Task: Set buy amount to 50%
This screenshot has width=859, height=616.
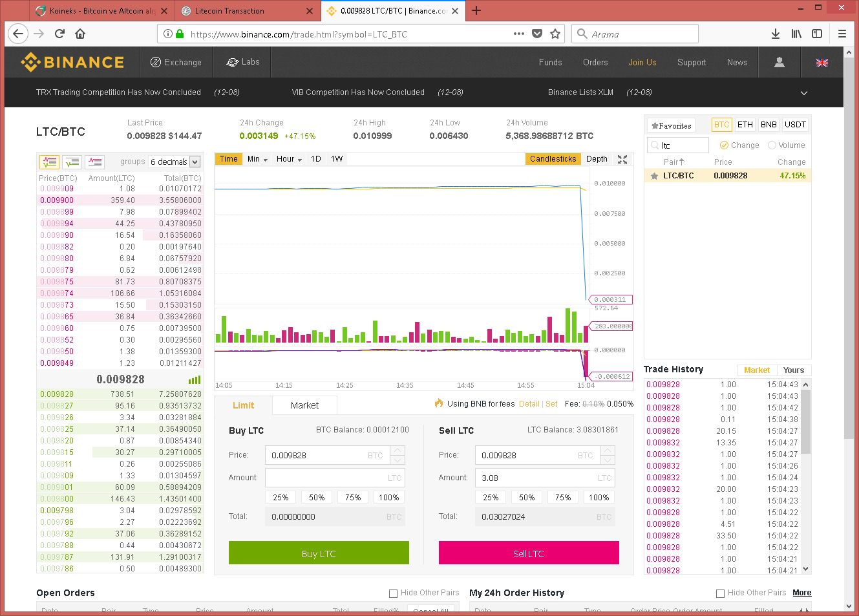Action: [317, 497]
